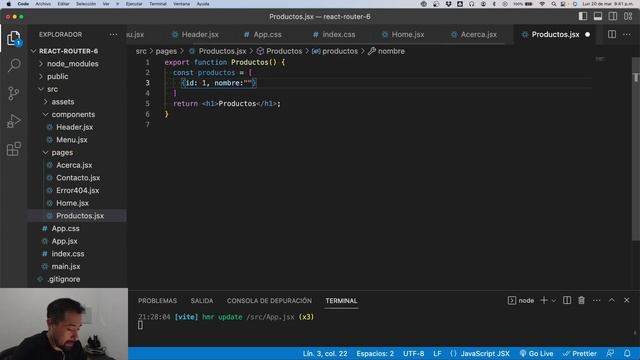Open the Extensions view
The image size is (640, 360).
click(14, 149)
